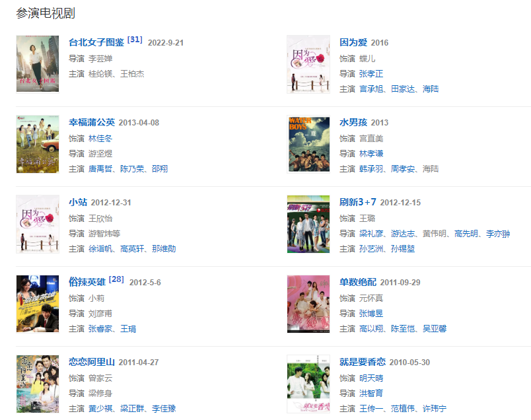The width and height of the screenshot is (531, 420).
Task: Click the 恋恋阿里山 poster thumbnail
Action: click(38, 384)
